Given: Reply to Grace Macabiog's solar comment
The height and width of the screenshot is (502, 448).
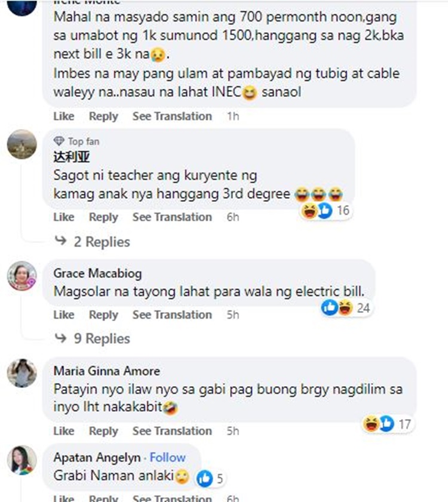Looking at the screenshot, I should tap(103, 315).
